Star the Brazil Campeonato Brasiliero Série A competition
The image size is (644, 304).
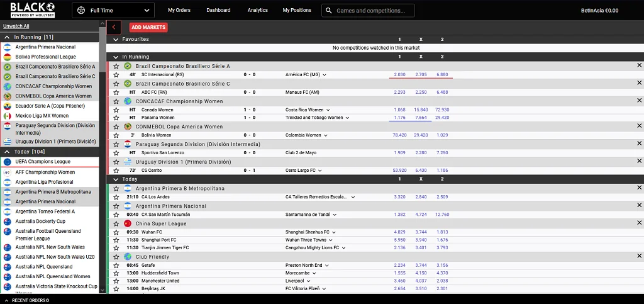click(x=116, y=66)
